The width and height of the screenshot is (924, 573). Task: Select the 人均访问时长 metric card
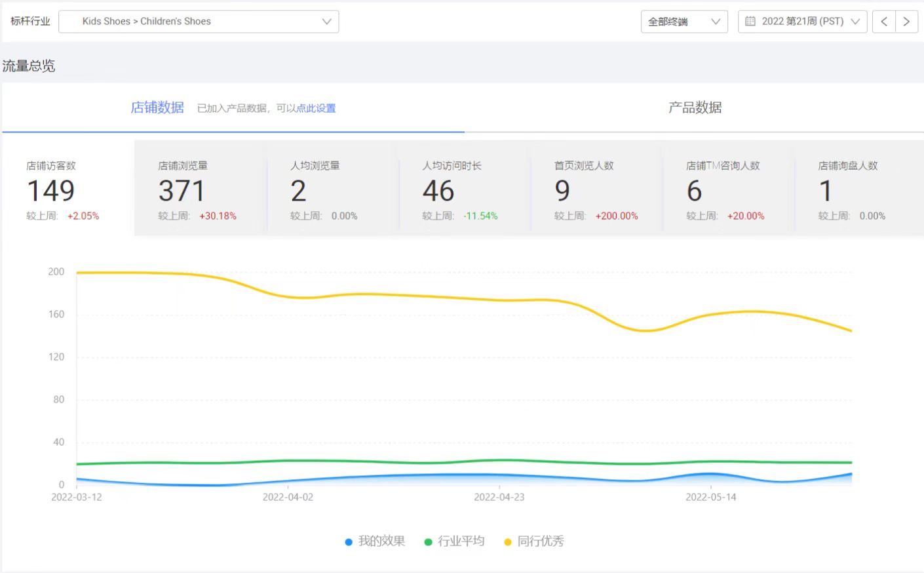click(464, 189)
